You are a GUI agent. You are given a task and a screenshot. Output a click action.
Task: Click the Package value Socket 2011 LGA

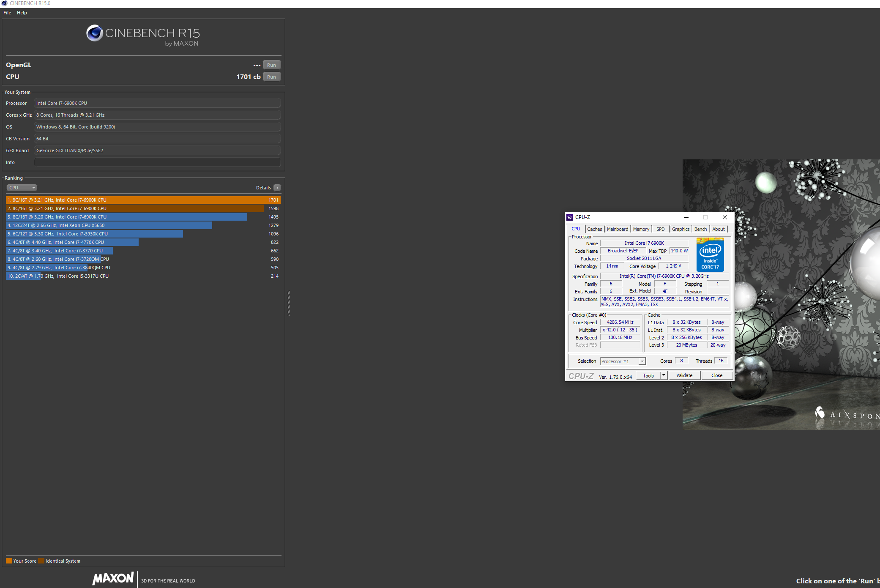point(644,258)
